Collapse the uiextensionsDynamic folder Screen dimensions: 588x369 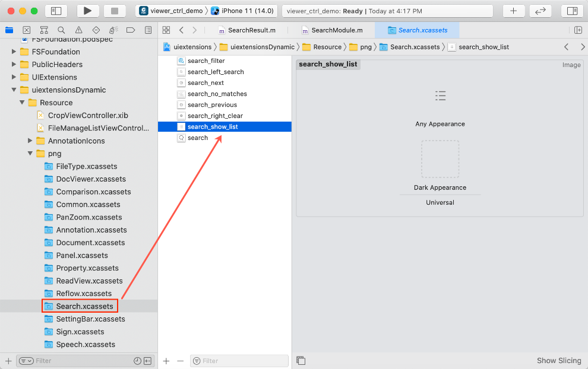14,90
